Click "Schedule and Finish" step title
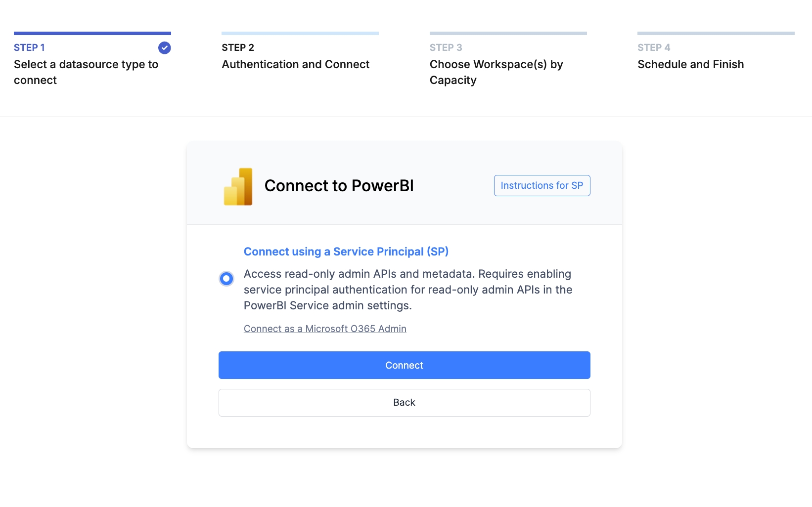Viewport: 812px width, 507px height. [690, 65]
